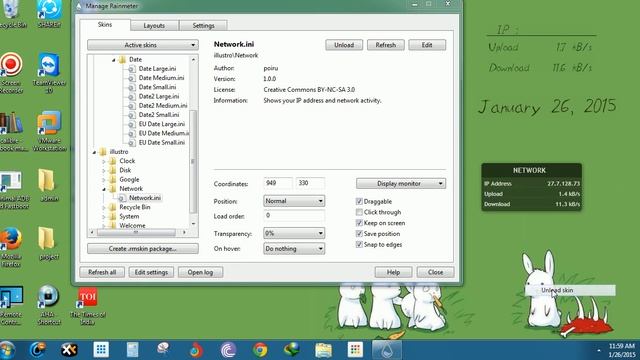Click the Help button

(393, 272)
